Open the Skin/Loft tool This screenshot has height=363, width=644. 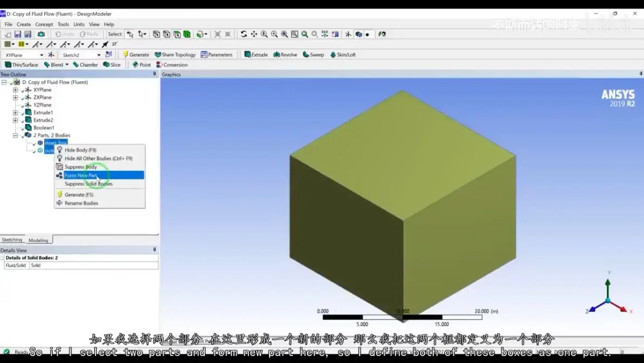click(x=343, y=54)
